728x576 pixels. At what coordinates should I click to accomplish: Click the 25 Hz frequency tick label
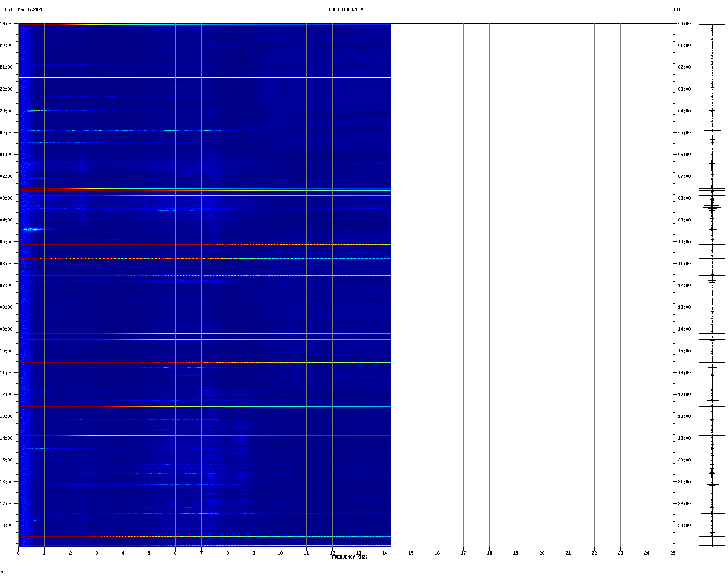(673, 553)
